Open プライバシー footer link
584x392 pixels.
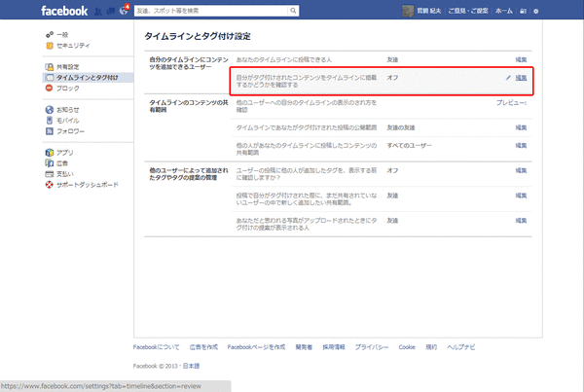[372, 347]
